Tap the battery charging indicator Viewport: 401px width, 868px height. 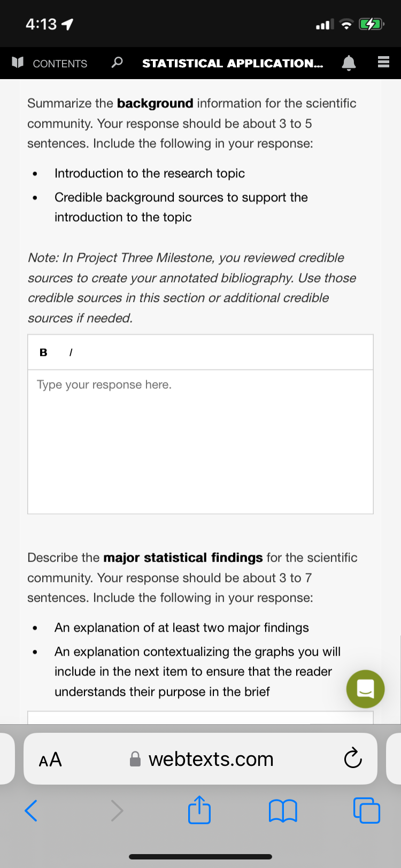pyautogui.click(x=372, y=24)
